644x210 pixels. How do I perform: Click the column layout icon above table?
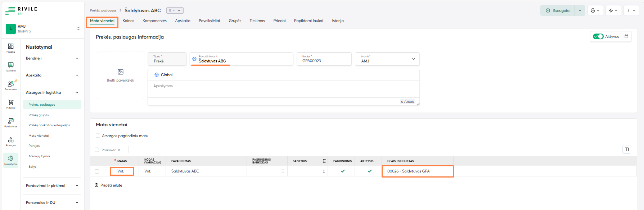click(x=627, y=149)
